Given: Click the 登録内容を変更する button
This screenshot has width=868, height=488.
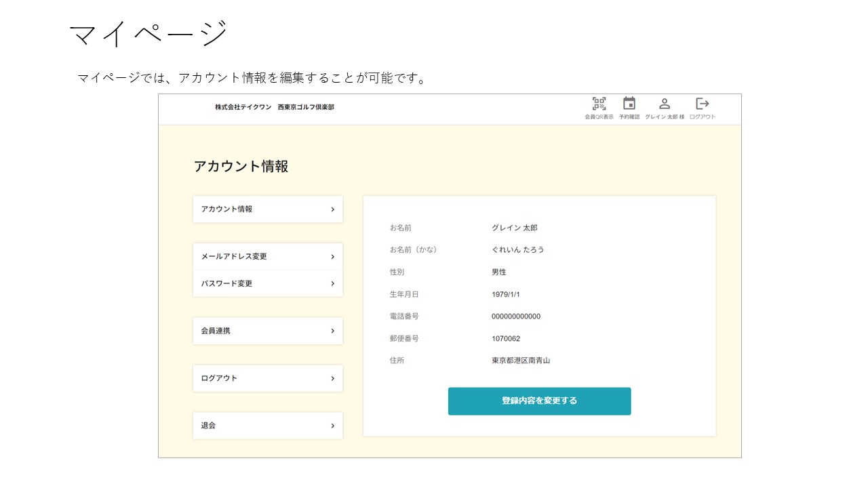Looking at the screenshot, I should [x=540, y=401].
